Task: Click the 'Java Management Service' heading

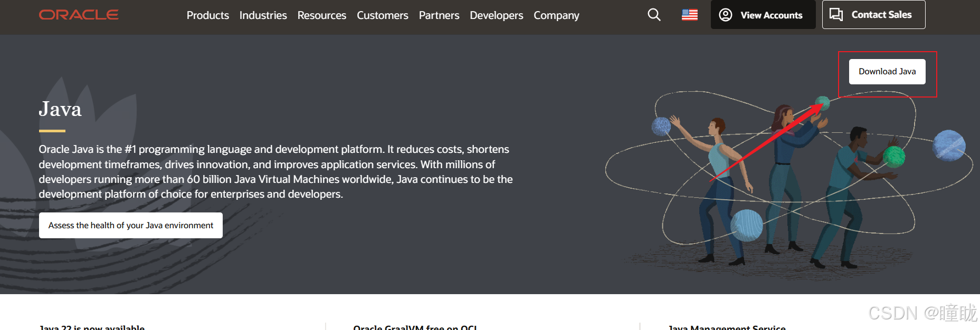Action: point(727,327)
